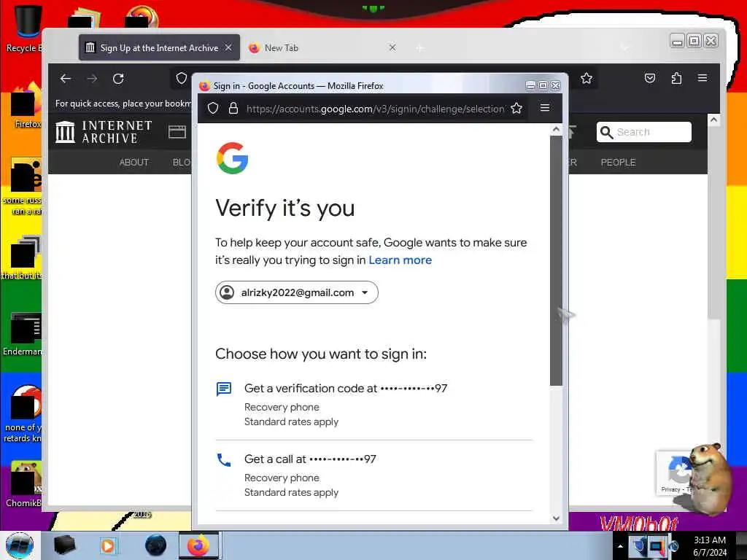The width and height of the screenshot is (747, 560).
Task: Open main Firefox hamburger menu
Action: pos(703,77)
